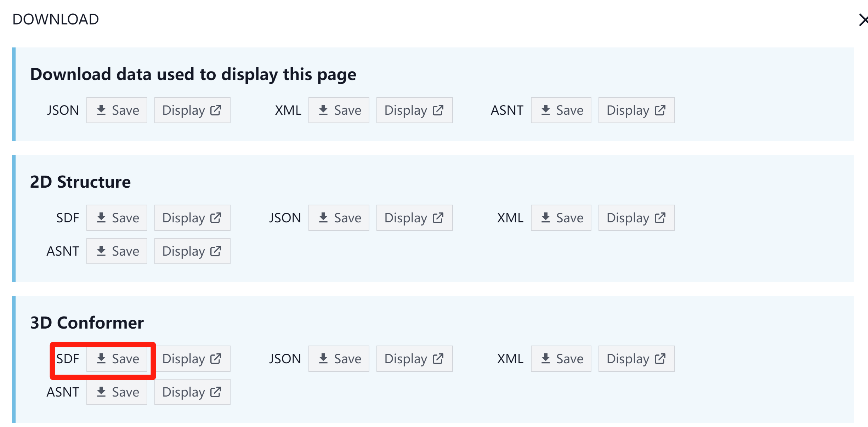Screen dimensions: 868x427
Task: Display the 2D Structure SDF
Action: [x=192, y=218]
